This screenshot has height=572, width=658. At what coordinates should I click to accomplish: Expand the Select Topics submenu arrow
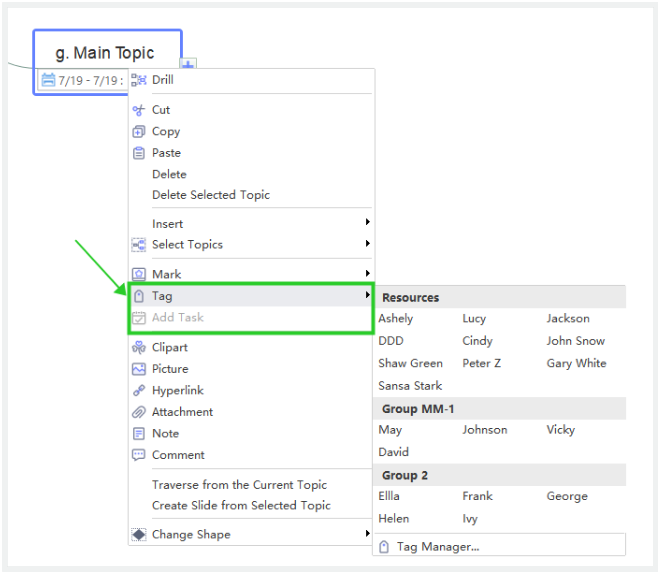[367, 243]
